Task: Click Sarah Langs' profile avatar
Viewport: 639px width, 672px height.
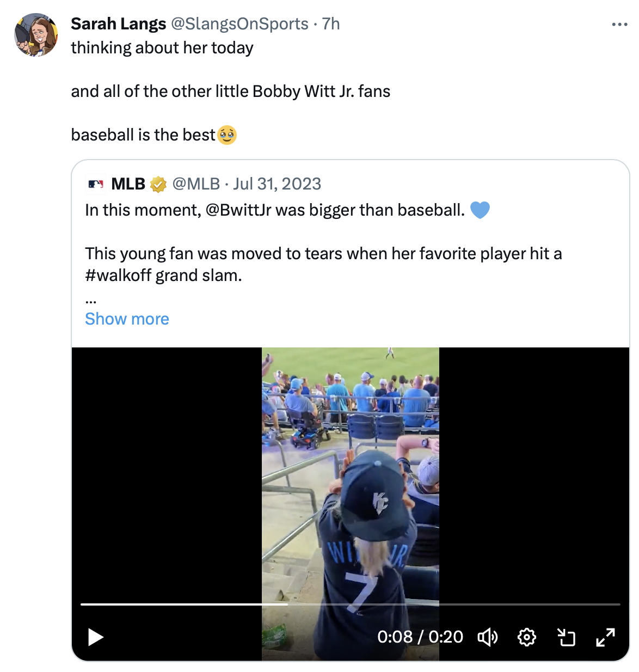Action: (x=36, y=35)
